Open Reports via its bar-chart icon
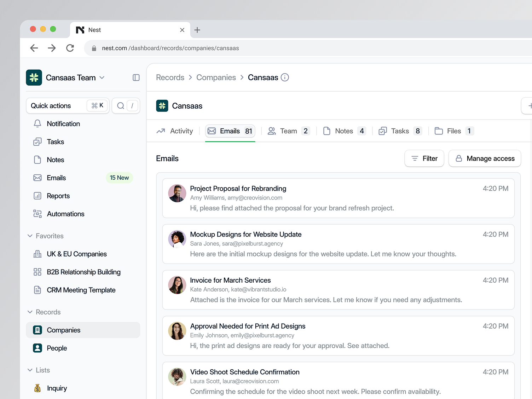The image size is (532, 399). (x=38, y=196)
